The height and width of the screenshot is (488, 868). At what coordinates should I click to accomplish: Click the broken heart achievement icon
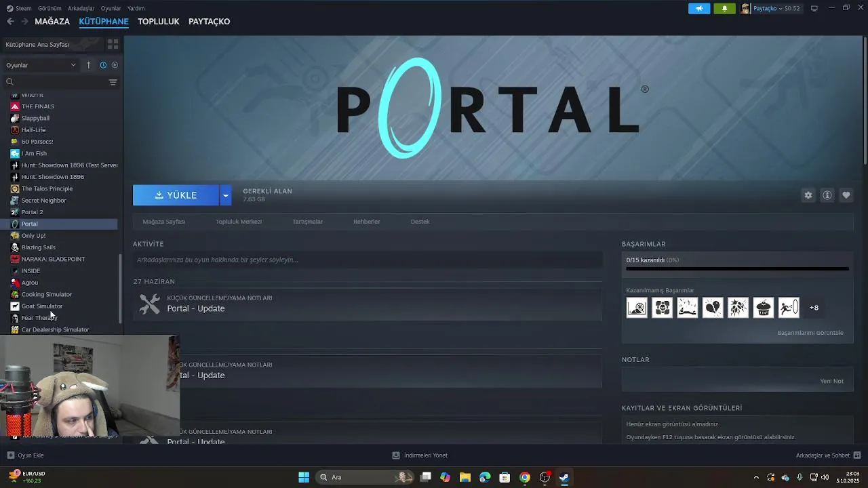click(x=713, y=308)
